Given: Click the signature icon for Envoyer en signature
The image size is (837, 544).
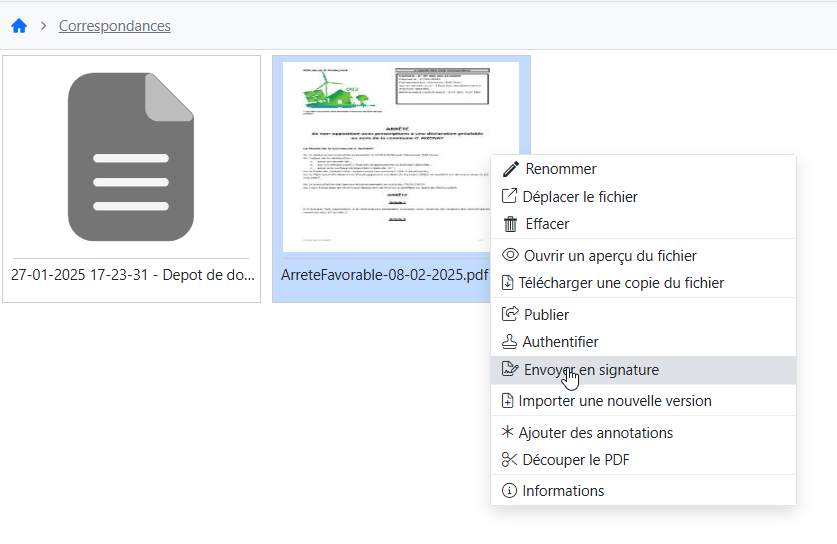Looking at the screenshot, I should 510,370.
